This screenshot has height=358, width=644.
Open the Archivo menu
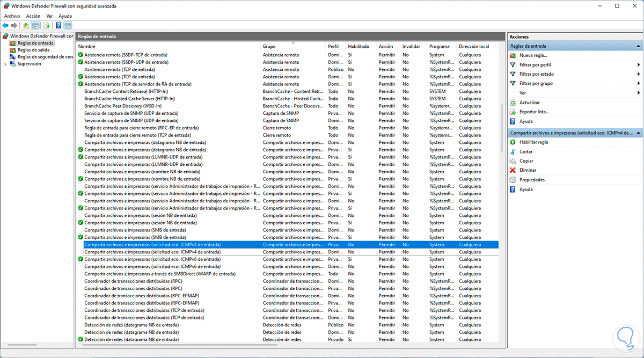coord(12,16)
